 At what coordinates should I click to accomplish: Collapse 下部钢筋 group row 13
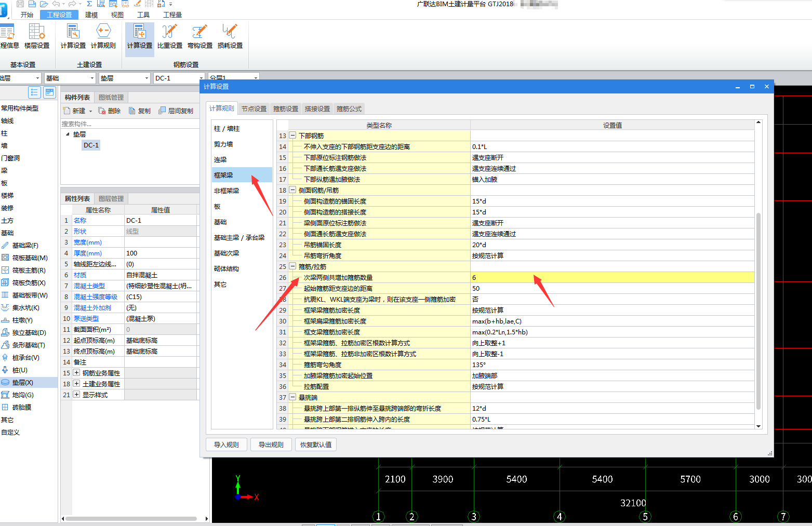point(292,136)
